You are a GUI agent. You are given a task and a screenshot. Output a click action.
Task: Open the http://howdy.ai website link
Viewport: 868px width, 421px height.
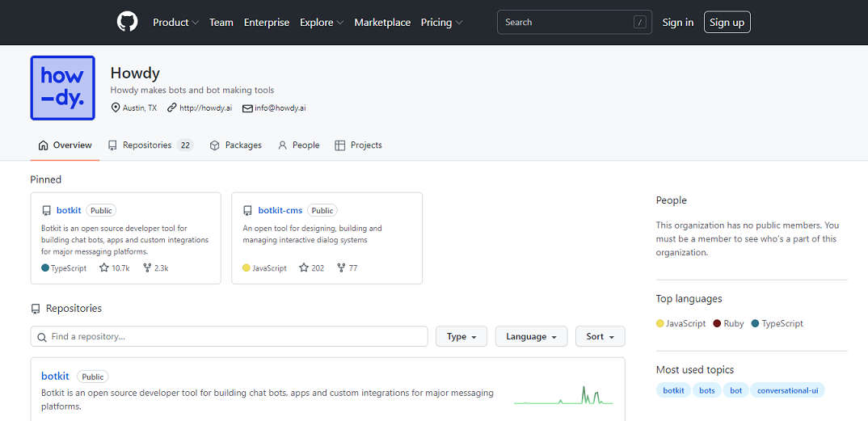point(205,108)
